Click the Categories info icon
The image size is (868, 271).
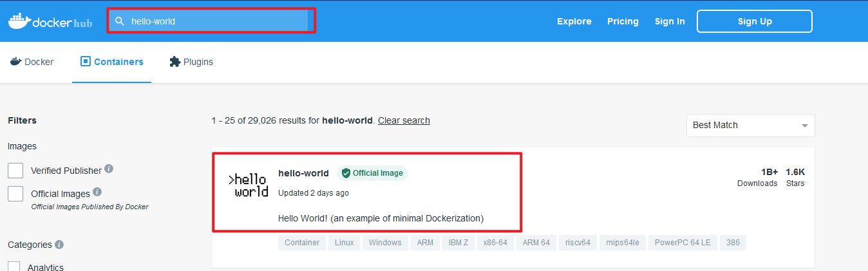[59, 245]
